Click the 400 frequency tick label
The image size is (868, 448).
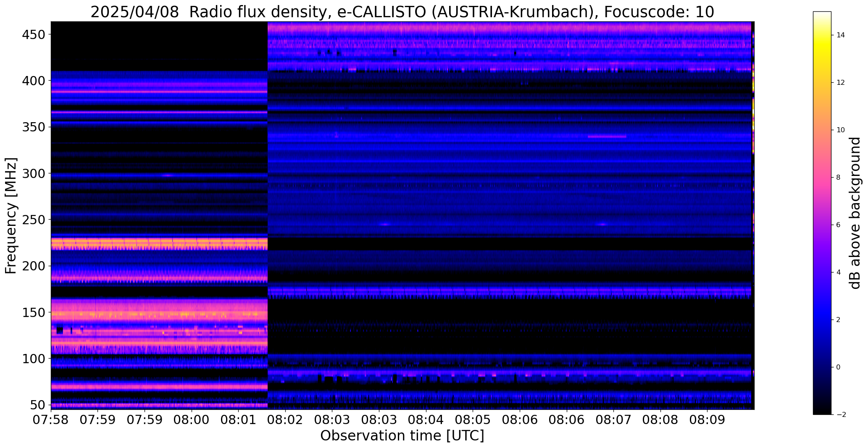tap(34, 81)
